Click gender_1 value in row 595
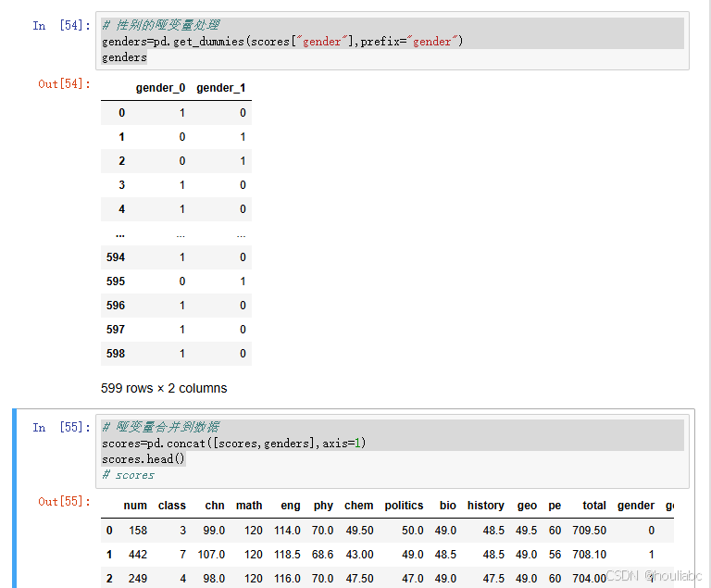This screenshot has width=711, height=588. click(x=243, y=281)
